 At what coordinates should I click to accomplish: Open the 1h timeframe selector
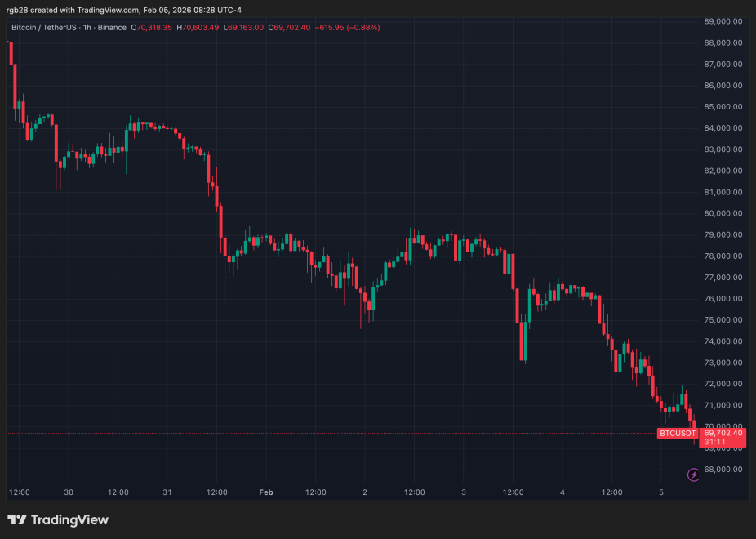point(87,27)
